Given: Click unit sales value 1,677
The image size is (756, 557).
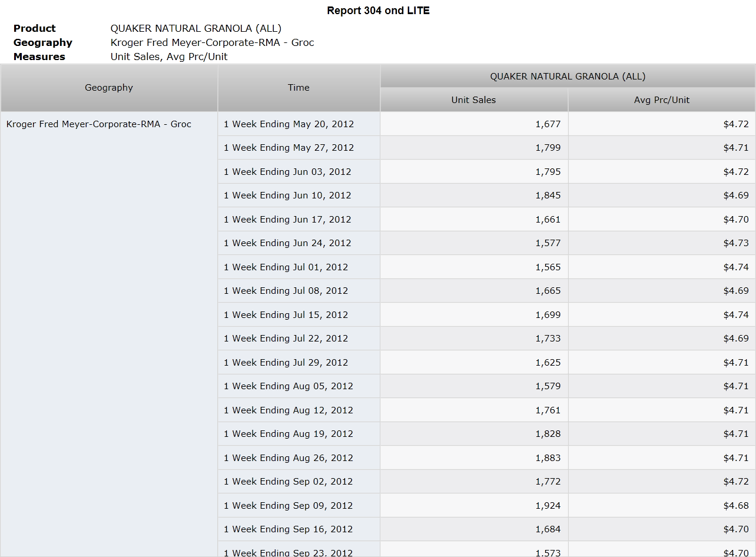Looking at the screenshot, I should point(548,124).
